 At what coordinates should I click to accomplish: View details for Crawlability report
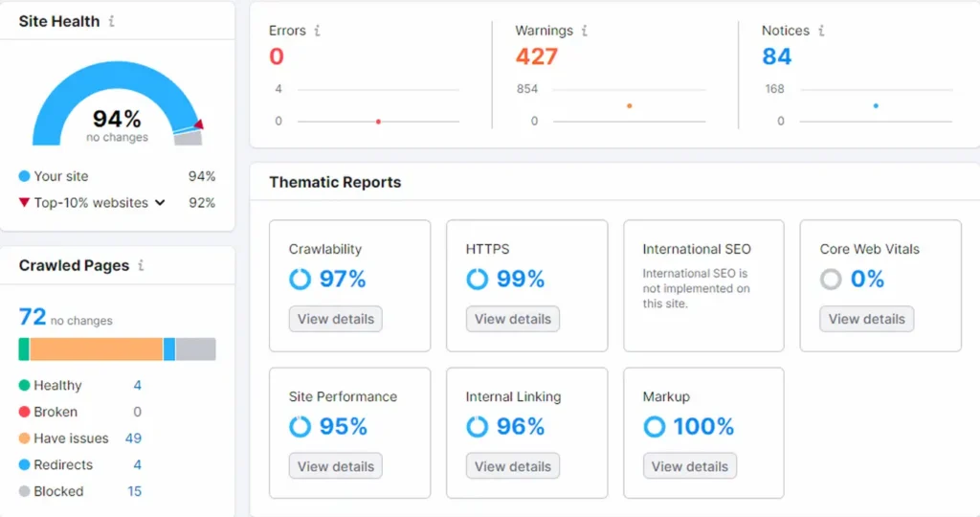point(335,319)
